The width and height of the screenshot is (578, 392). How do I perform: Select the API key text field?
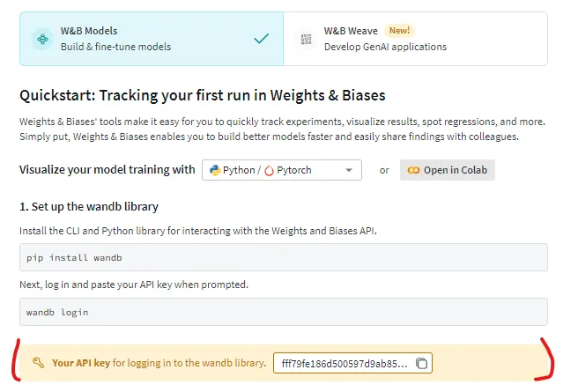click(x=344, y=363)
